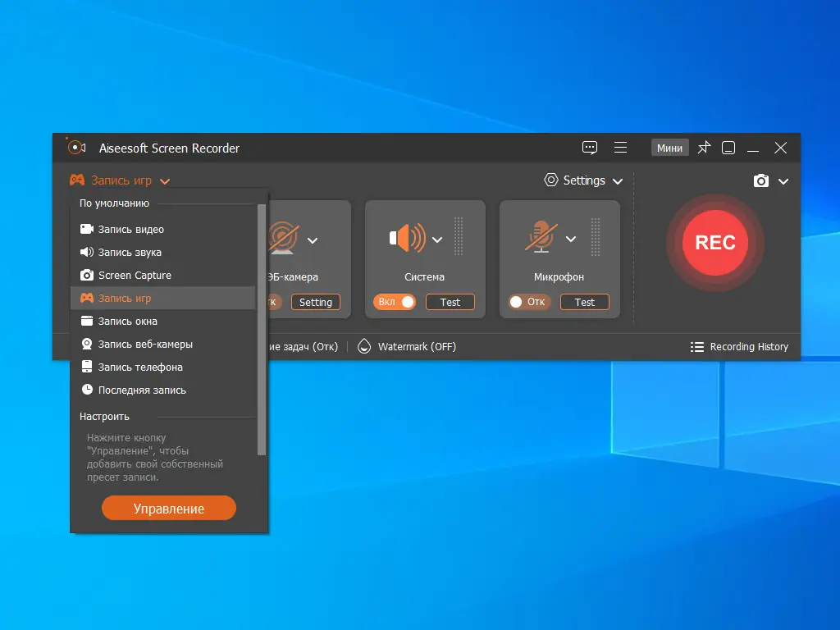840x630 pixels.
Task: Open the Система audio device dropdown
Action: click(437, 240)
